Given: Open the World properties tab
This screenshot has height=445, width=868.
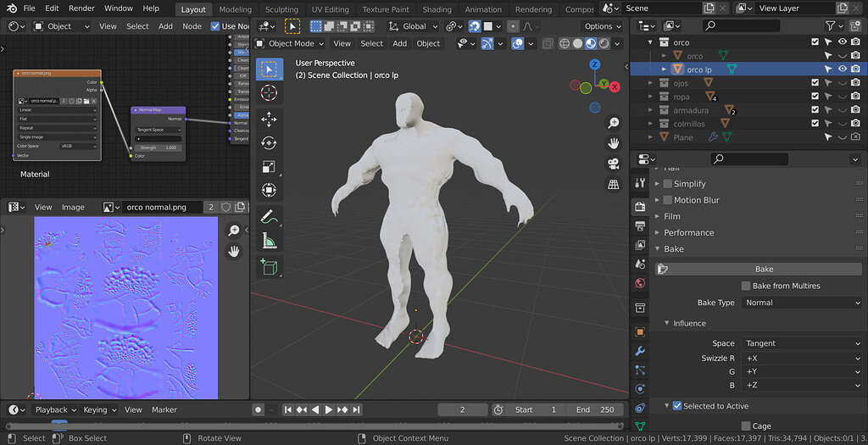Looking at the screenshot, I should pyautogui.click(x=640, y=283).
